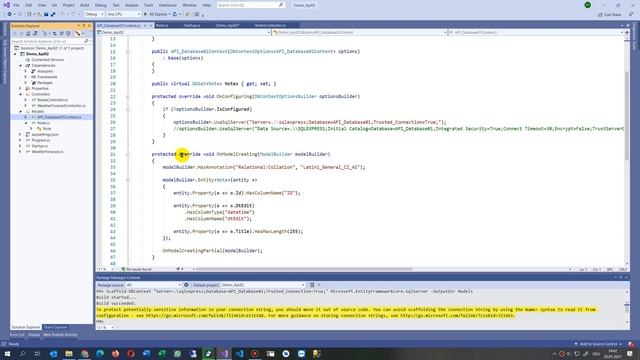The image size is (640, 360).
Task: Open Package Manager settings gear
Action: tap(186, 285)
